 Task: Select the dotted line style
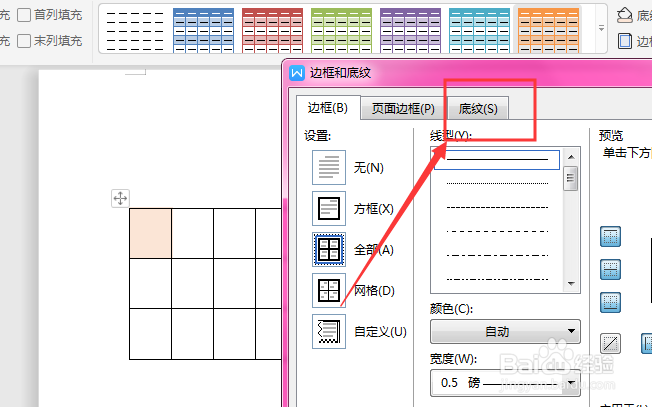click(497, 183)
